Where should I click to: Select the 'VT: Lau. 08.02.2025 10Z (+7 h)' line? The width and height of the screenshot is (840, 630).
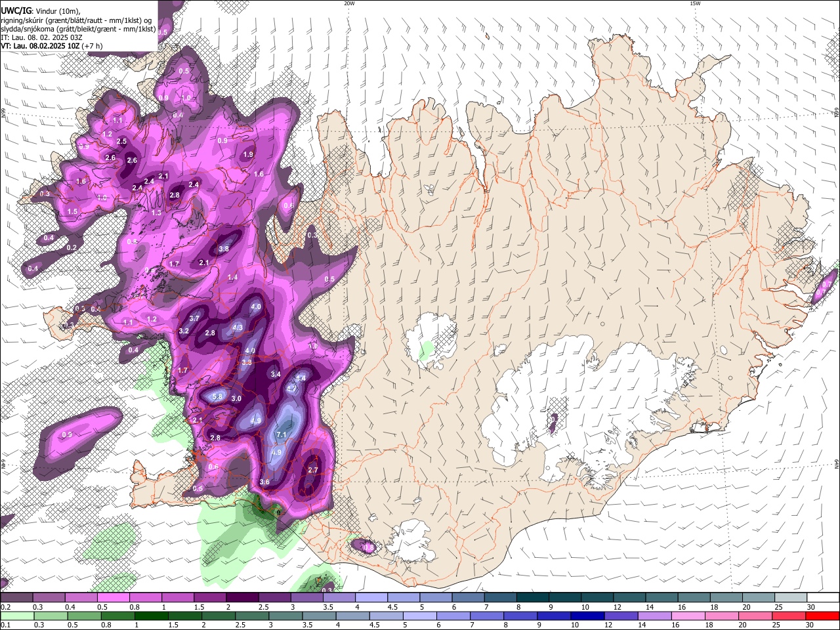click(52, 46)
